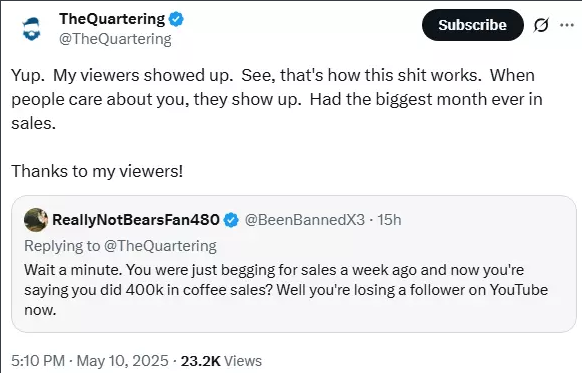The width and height of the screenshot is (582, 373).
Task: Click Replying to @TheQuartering in quoted tweet
Action: [120, 246]
